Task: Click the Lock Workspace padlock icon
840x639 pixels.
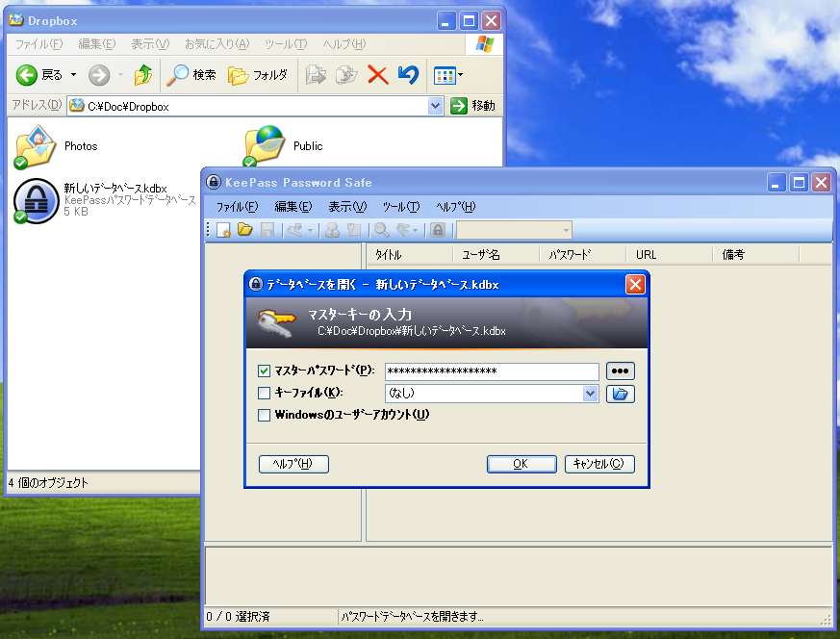Action: coord(438,230)
